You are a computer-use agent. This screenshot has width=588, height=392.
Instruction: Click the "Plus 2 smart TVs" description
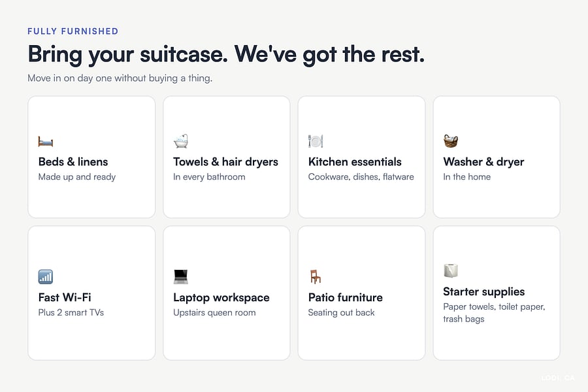click(71, 312)
